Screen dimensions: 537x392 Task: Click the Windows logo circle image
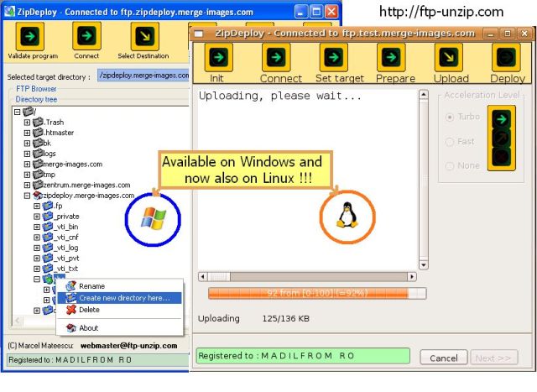click(x=153, y=219)
